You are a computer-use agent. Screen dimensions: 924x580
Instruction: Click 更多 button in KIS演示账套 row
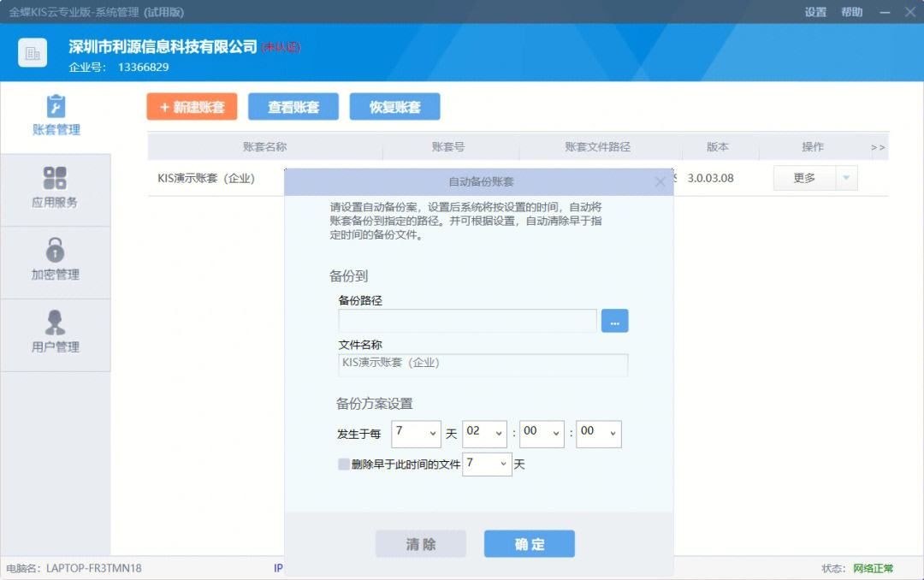point(804,178)
